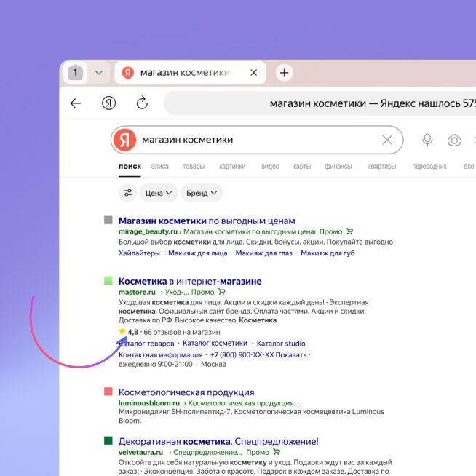Click the velvetaura.ru Спецпредложение... breadcrumb

tap(207, 452)
